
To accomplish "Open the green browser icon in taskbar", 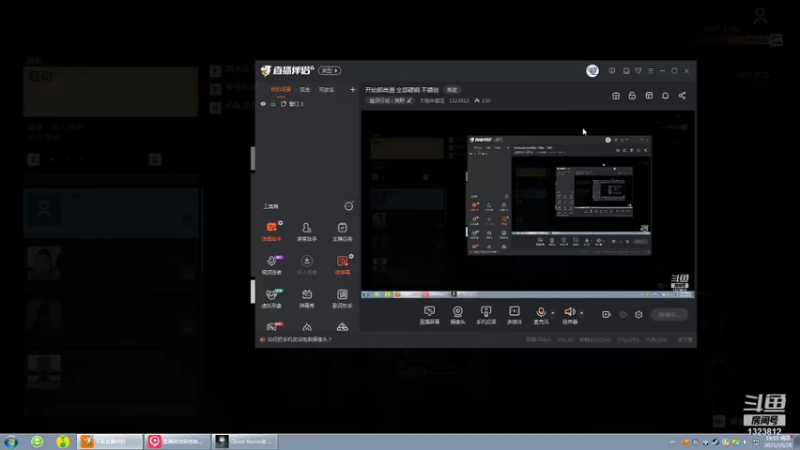I will [37, 441].
